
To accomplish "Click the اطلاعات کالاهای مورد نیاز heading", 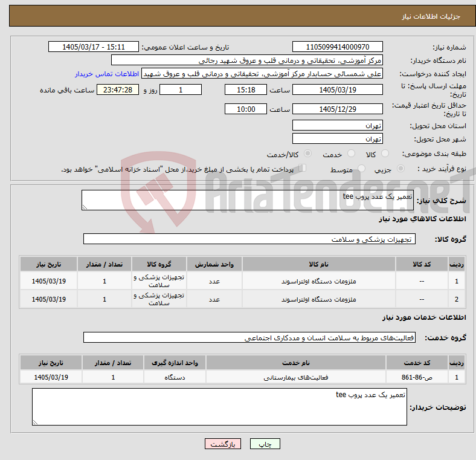I will coord(422,219).
